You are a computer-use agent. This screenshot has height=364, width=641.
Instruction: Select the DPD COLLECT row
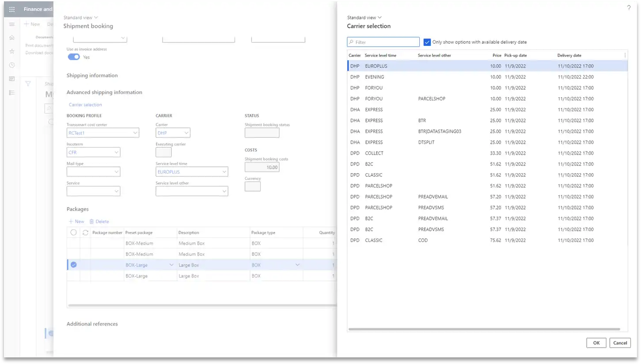point(487,153)
